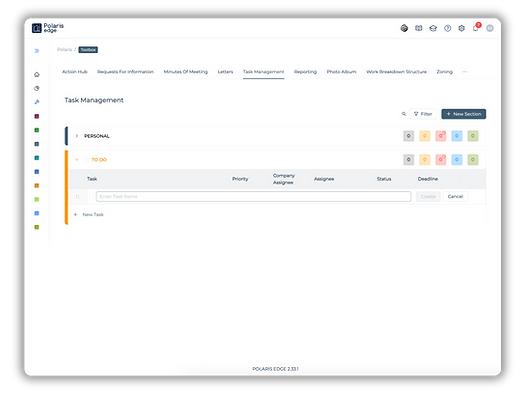Switch to the Action Hub tab
This screenshot has height=394, width=526.
[75, 72]
